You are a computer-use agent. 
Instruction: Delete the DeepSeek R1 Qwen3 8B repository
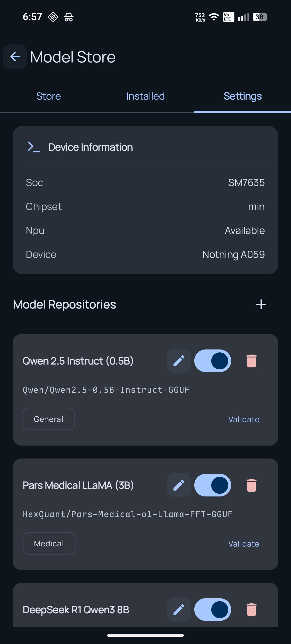coord(251,610)
